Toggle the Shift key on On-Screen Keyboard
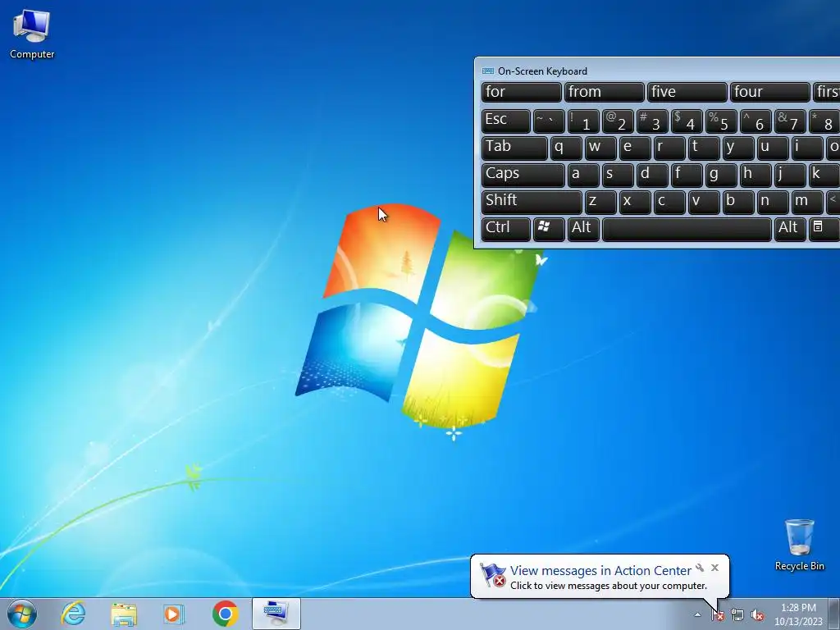The height and width of the screenshot is (630, 840). click(x=532, y=203)
